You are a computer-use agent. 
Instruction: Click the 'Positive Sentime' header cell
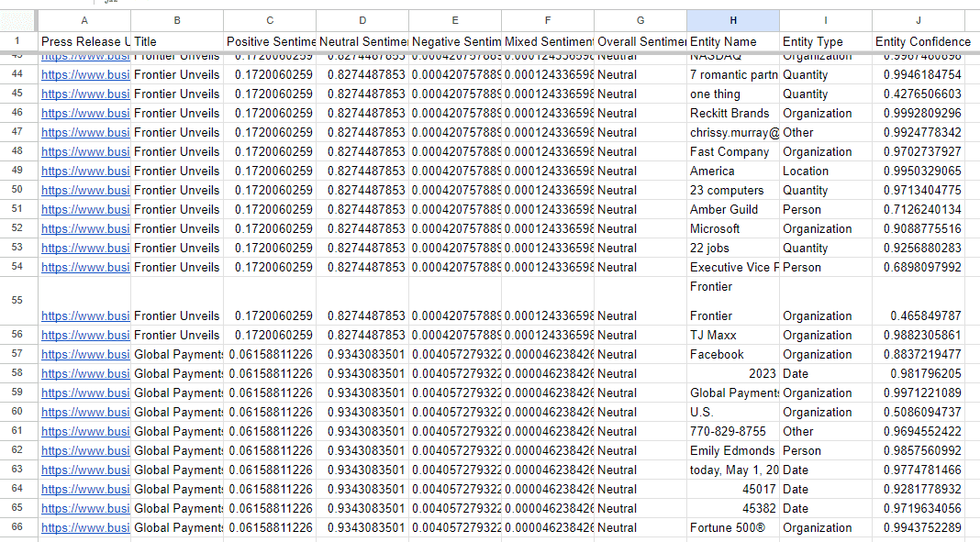(270, 41)
